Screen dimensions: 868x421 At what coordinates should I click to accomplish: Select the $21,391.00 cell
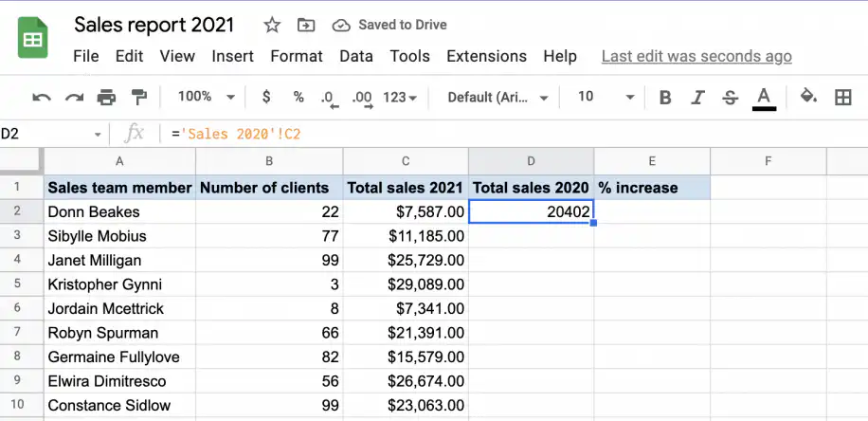pyautogui.click(x=406, y=333)
